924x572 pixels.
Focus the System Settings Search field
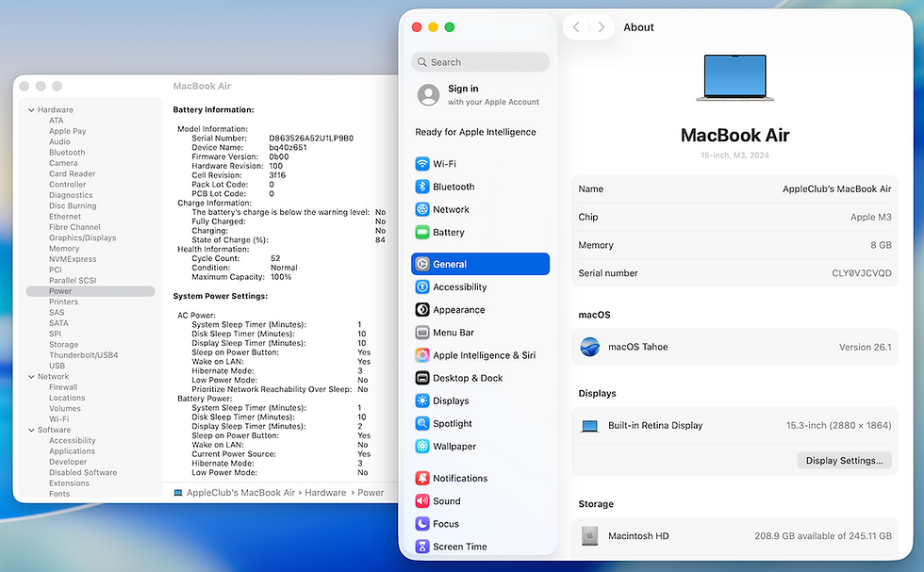[x=480, y=62]
